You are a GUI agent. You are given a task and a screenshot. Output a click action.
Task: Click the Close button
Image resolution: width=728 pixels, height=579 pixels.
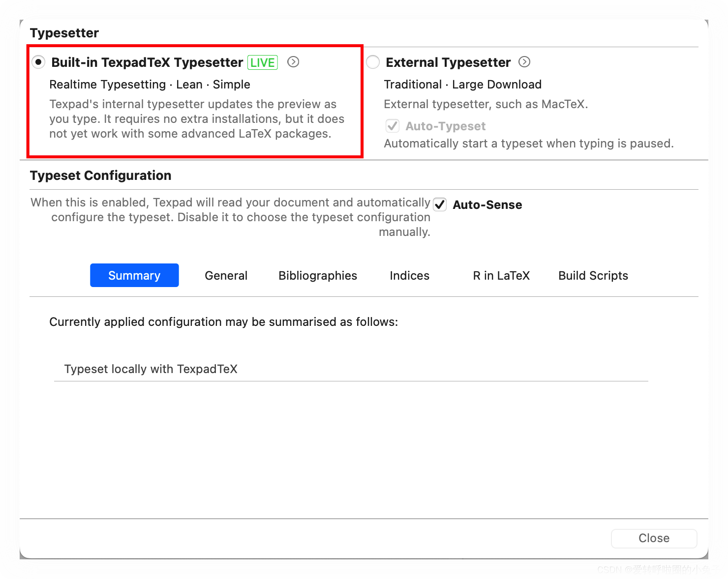pyautogui.click(x=654, y=538)
